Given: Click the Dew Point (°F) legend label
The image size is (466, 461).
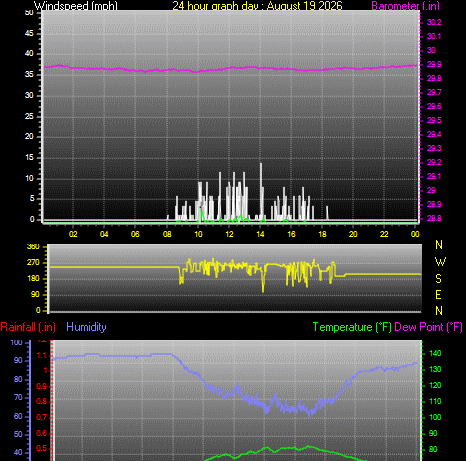Looking at the screenshot, I should pyautogui.click(x=428, y=327).
